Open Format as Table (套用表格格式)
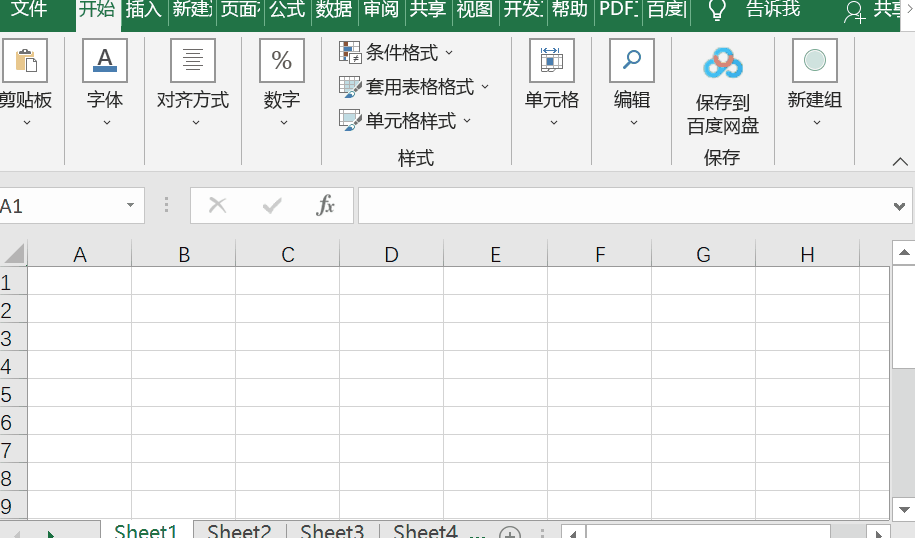 414,87
